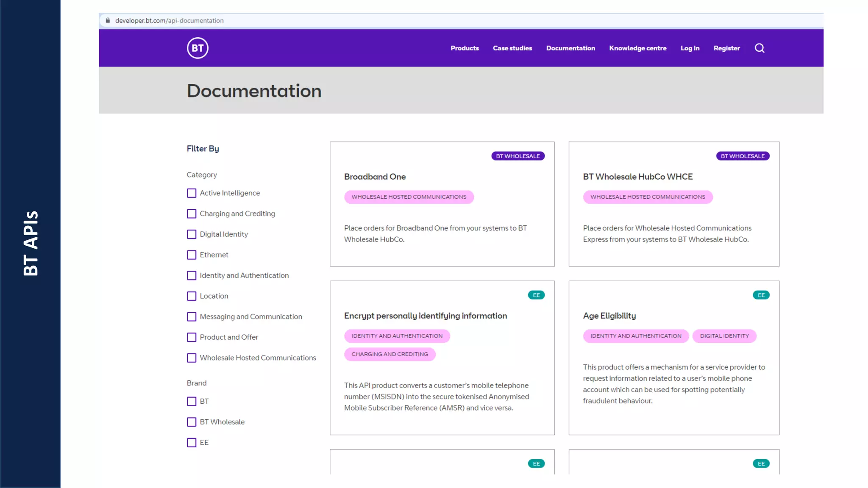Open the search magnifier icon
Screen dimensions: 868x488
(759, 48)
